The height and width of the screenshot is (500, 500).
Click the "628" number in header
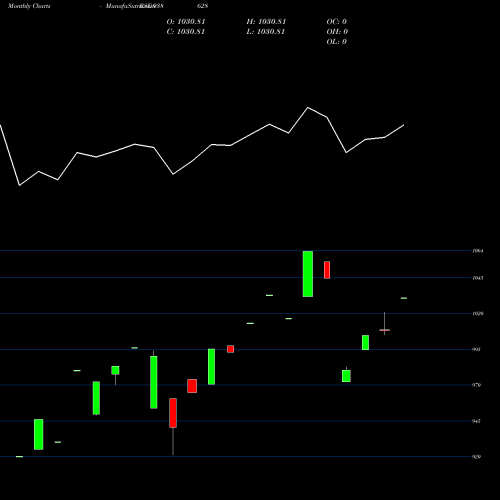point(202,6)
